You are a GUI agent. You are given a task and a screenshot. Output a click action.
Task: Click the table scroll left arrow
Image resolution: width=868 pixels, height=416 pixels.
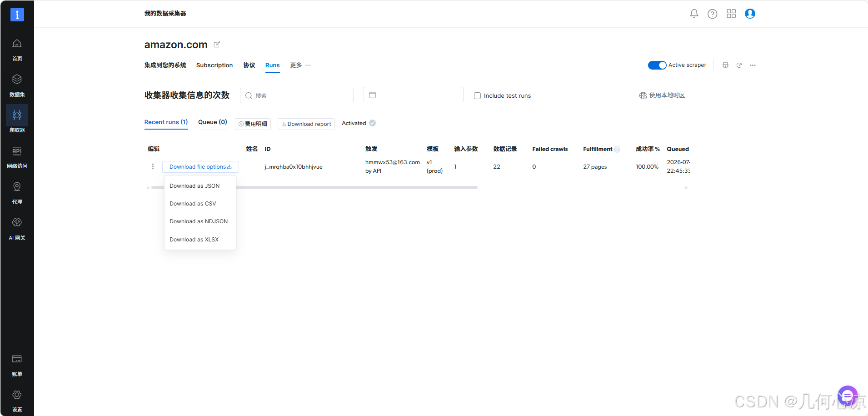(148, 187)
